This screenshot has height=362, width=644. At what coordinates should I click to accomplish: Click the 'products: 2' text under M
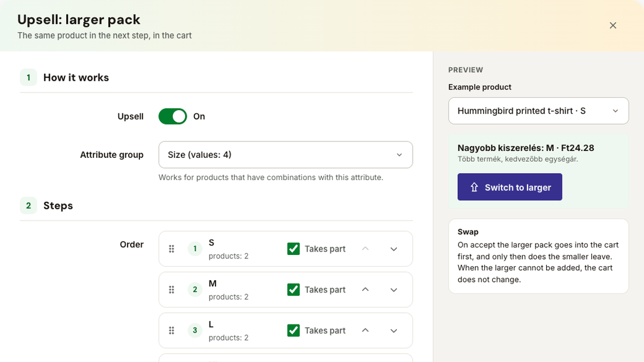tap(228, 297)
